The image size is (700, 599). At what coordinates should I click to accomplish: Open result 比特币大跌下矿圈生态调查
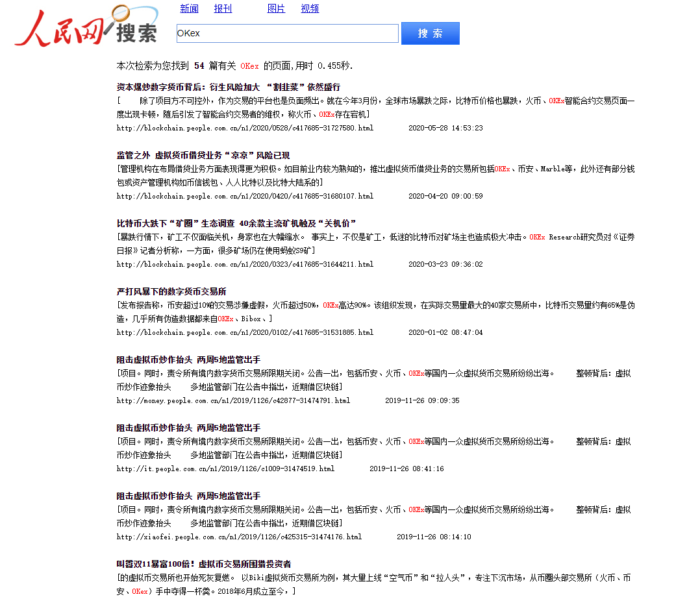click(x=236, y=223)
